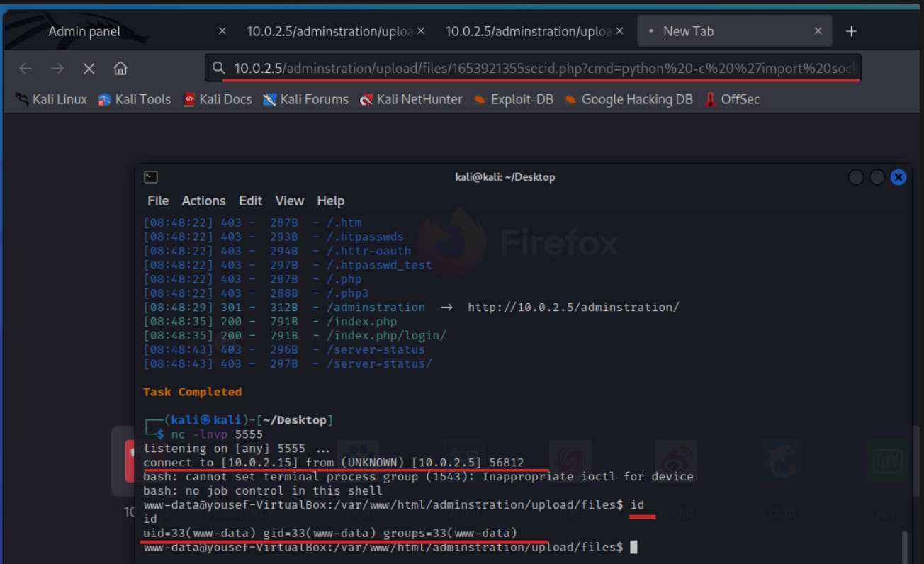
Task: Click the no job control in this shell line
Action: click(263, 490)
